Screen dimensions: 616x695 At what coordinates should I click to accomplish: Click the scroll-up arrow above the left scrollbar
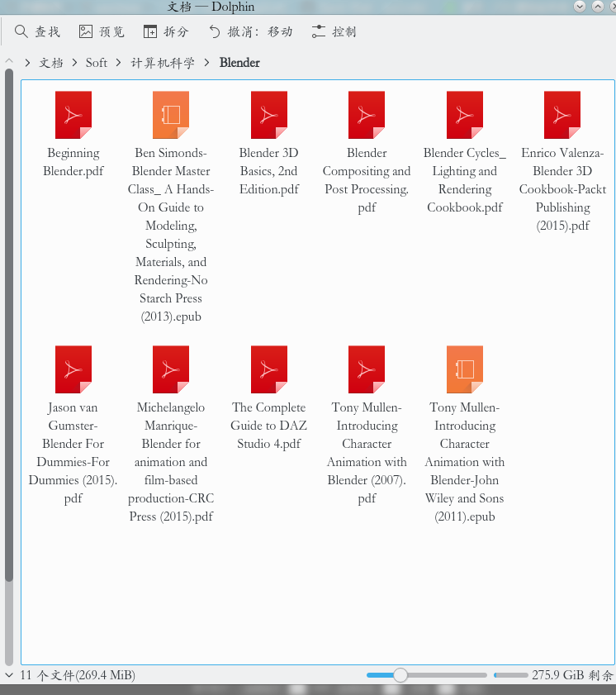9,61
